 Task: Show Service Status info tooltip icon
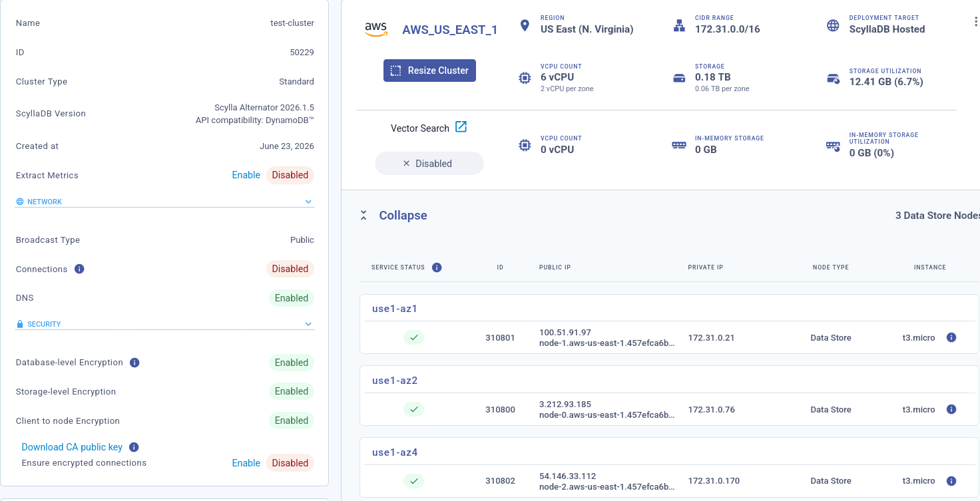[x=437, y=267]
